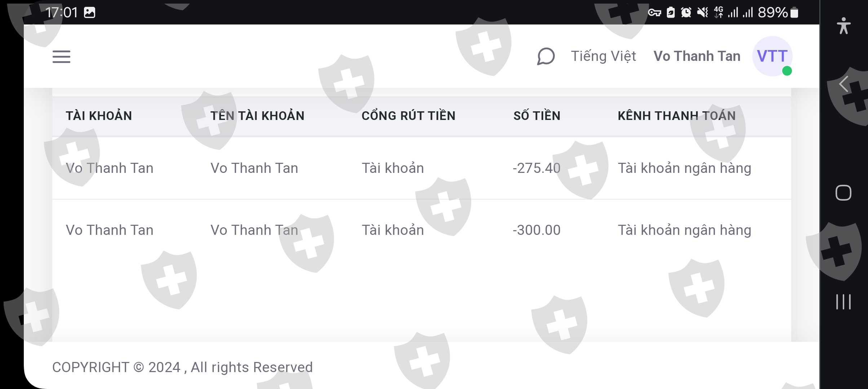Tap the Android back navigation arrow
The image size is (868, 389).
point(843,84)
